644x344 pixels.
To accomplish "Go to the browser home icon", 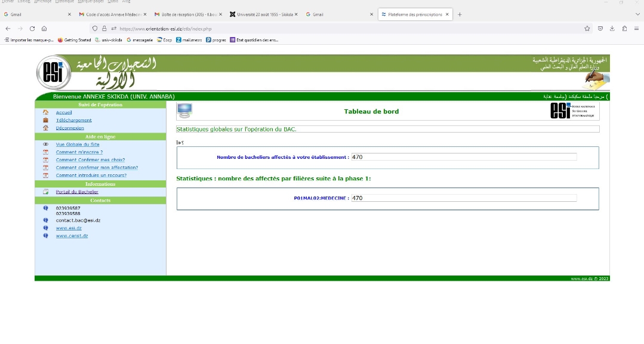I will coord(44,28).
